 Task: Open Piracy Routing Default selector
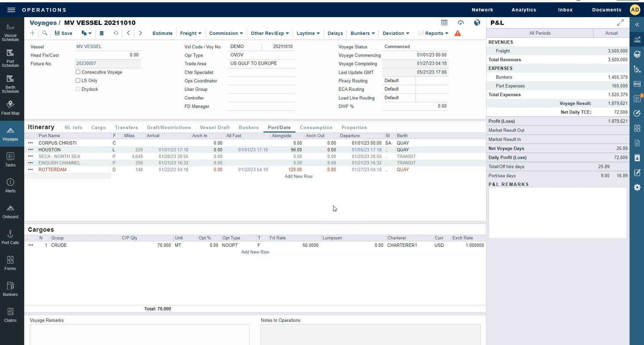coord(399,81)
